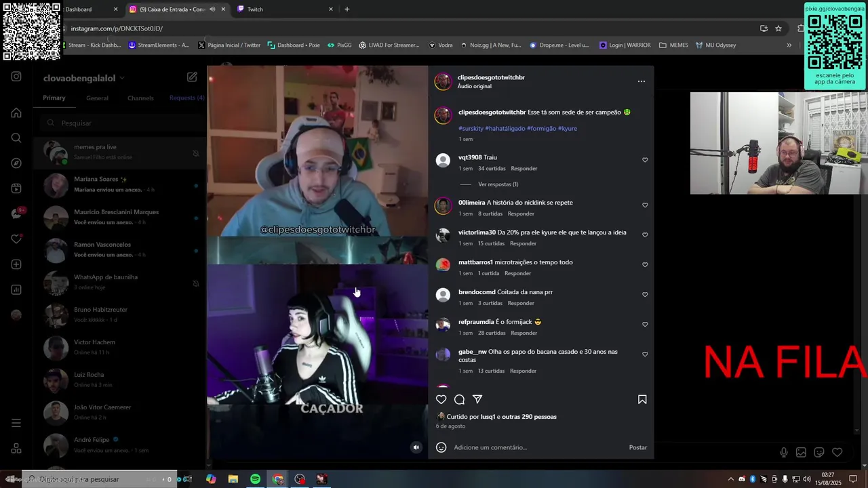Screen dimensions: 868x488
Task: Open Mauricio Brescianini Marques conversation
Action: [120, 217]
